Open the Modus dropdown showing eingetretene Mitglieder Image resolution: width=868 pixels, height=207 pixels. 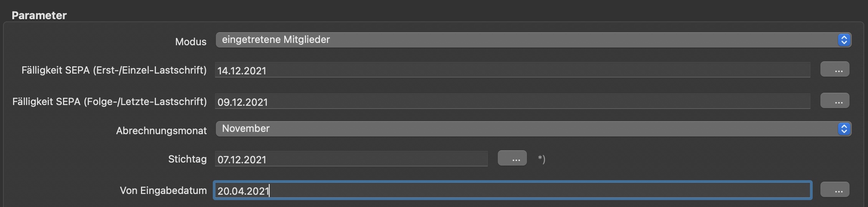pos(533,40)
